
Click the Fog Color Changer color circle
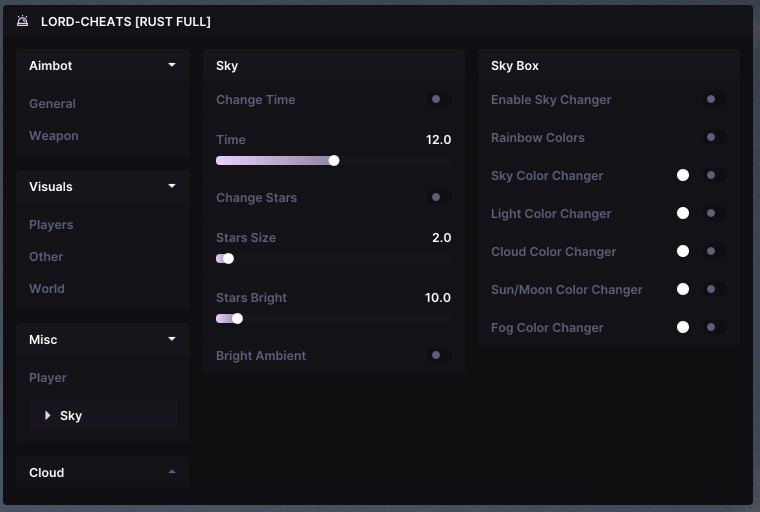(683, 327)
